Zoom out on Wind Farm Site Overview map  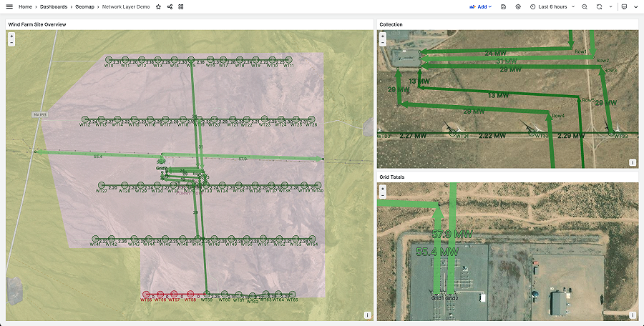click(11, 43)
